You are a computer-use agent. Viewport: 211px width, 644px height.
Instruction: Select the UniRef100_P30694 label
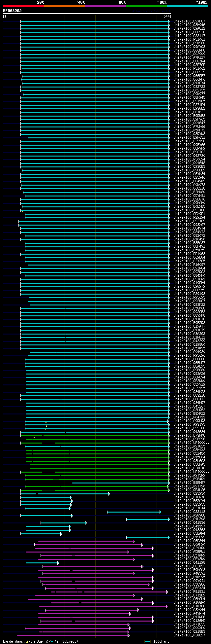coord(189,159)
